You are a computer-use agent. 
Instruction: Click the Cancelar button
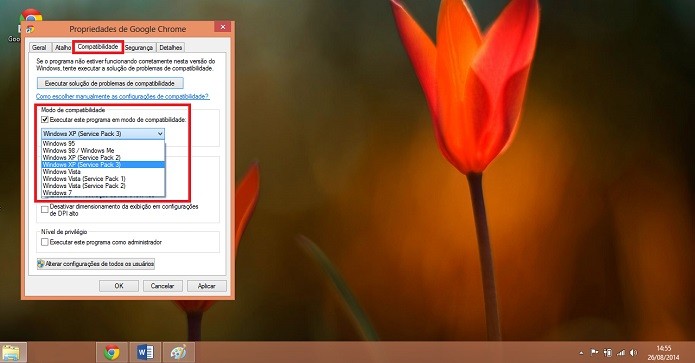click(162, 286)
